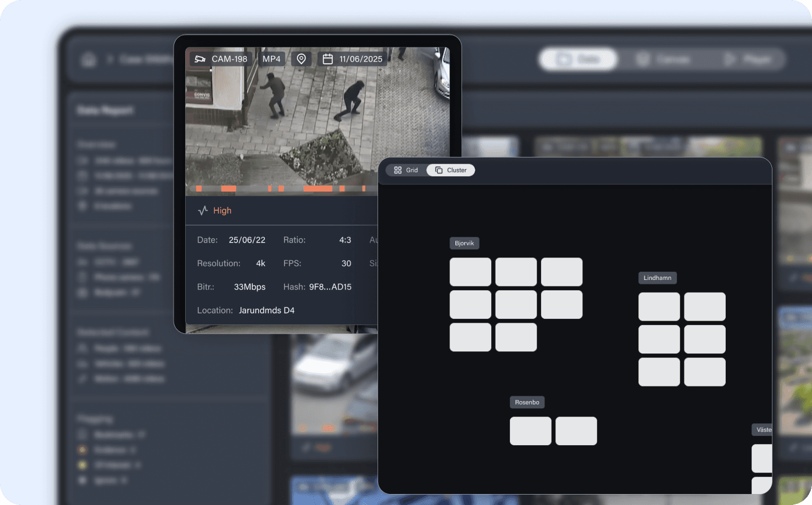812x505 pixels.
Task: Click the longest orange segment on the video timeline
Action: click(318, 188)
